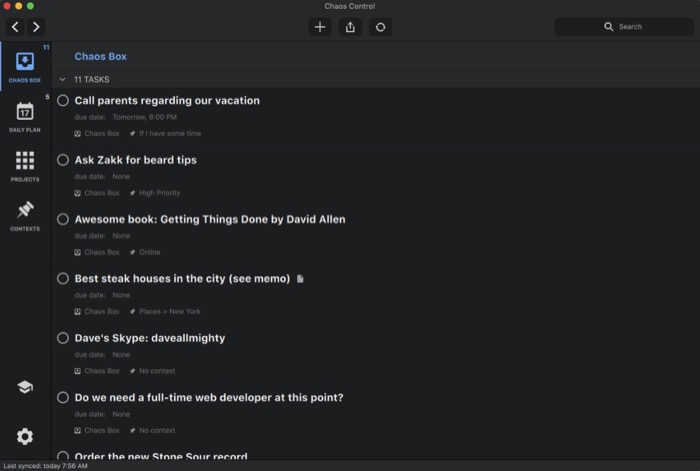Check off 'Ask Zakk for beard tips'
The height and width of the screenshot is (471, 700).
tap(63, 160)
